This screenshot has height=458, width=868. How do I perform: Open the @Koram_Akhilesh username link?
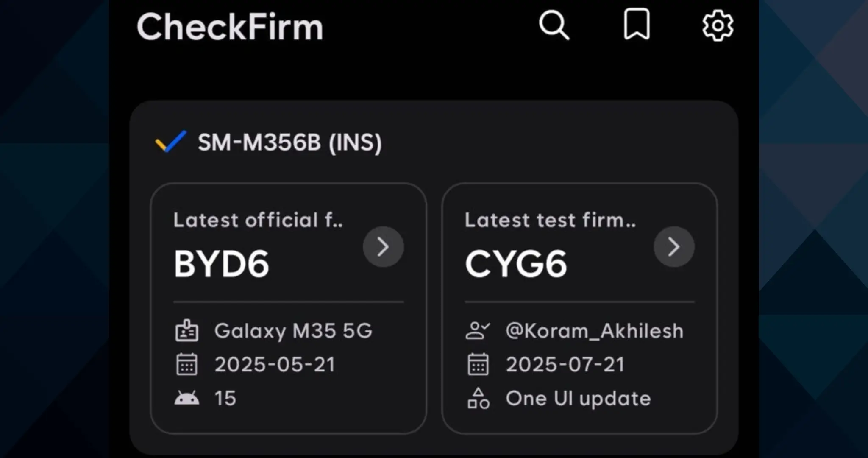click(594, 331)
